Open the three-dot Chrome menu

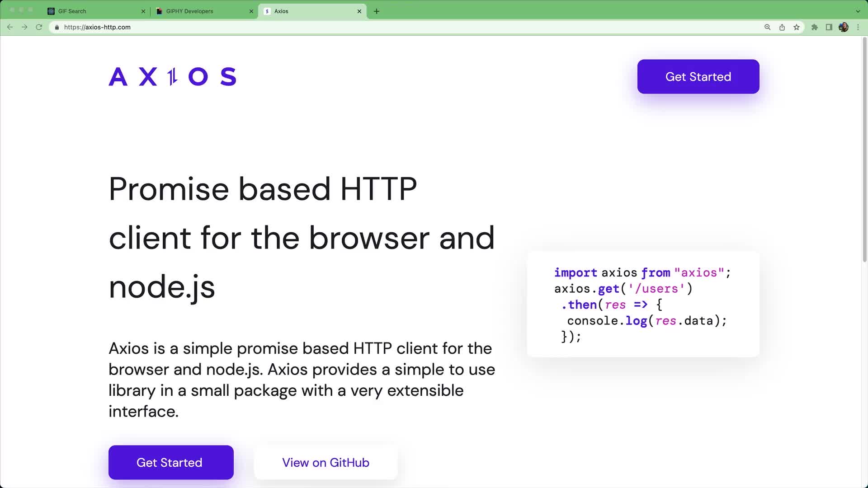[x=858, y=27]
